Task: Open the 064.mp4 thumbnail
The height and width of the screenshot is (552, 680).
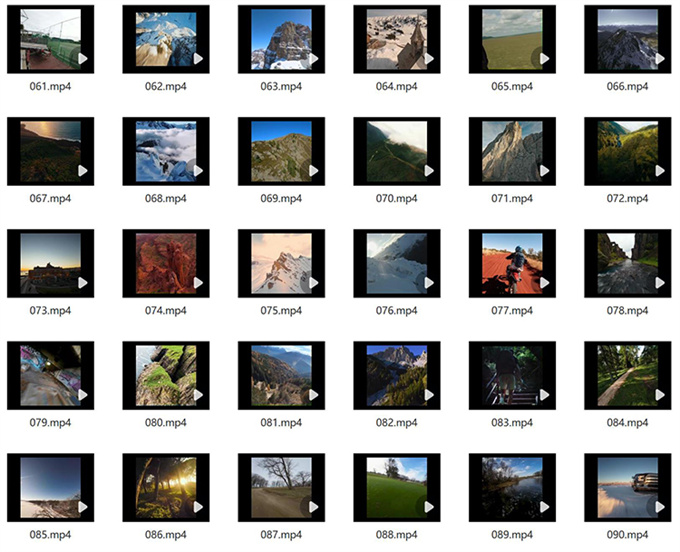Action: point(397,39)
